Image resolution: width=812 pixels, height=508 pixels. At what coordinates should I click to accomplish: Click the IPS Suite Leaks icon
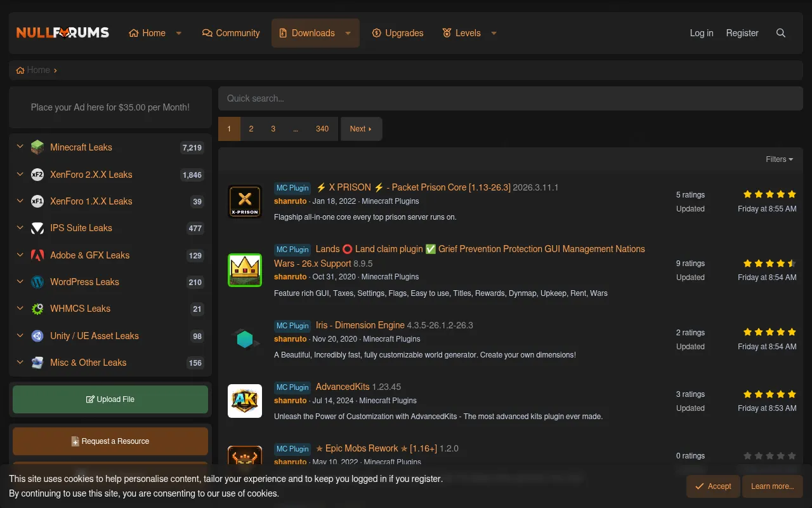[x=37, y=228]
